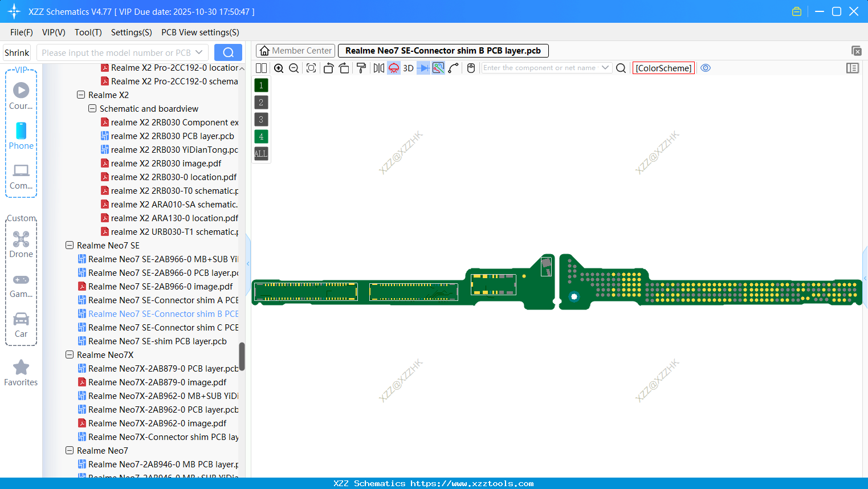Toggle the eye visibility icon
Screen dimensions: 868x489
coord(706,68)
